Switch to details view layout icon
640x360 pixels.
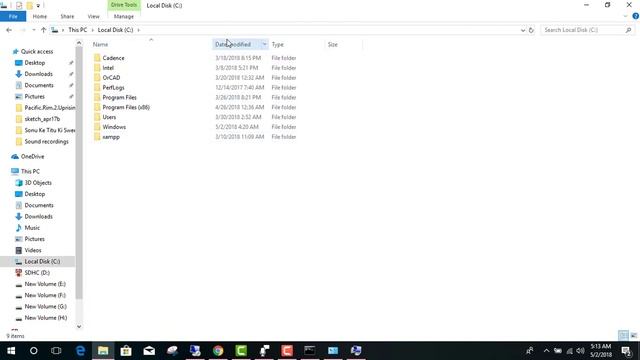[623, 336]
